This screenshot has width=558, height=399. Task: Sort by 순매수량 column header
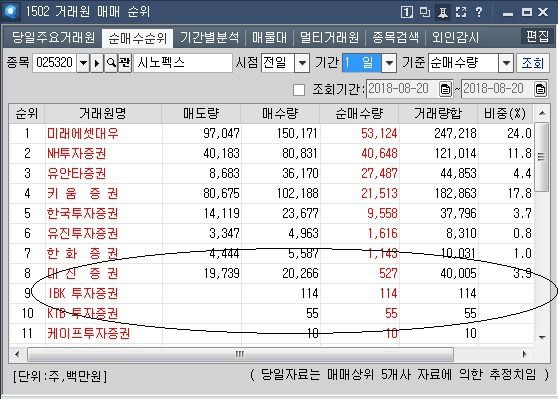pos(359,114)
